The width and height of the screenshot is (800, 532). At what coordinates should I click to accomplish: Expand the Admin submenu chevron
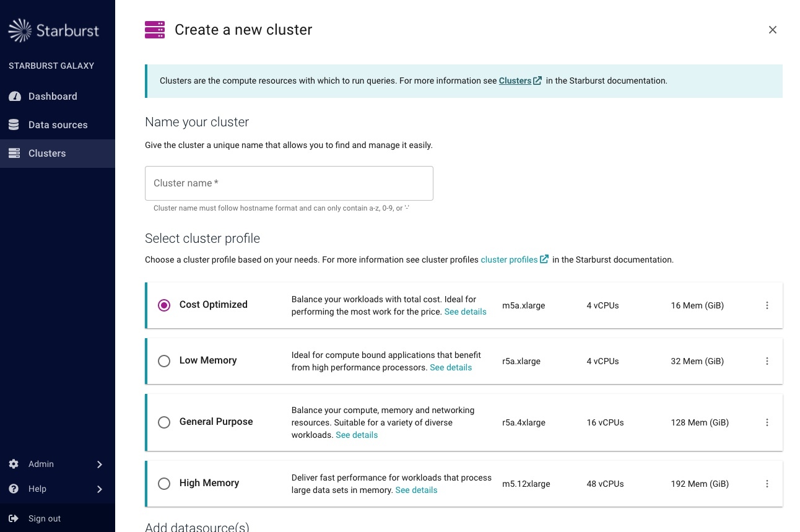click(100, 464)
